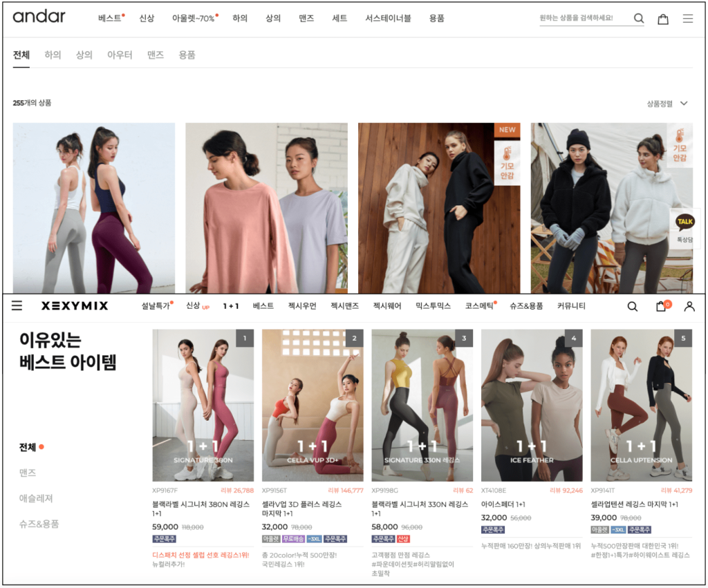Open XEXYMIX 믹스투믹스 menu

point(433,305)
